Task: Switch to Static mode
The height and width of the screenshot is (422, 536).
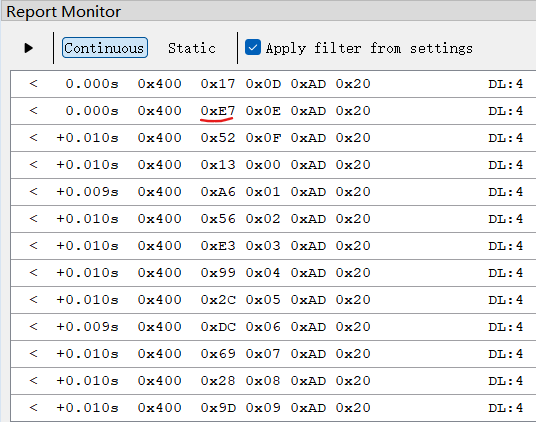Action: coord(192,48)
